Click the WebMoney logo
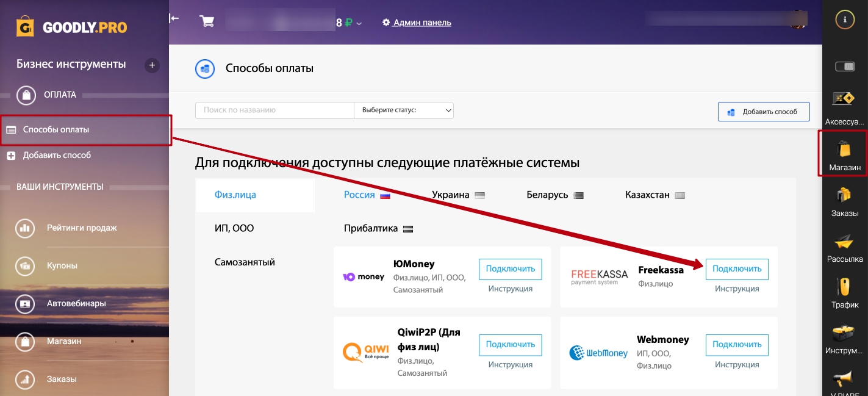The image size is (868, 396). click(x=598, y=353)
